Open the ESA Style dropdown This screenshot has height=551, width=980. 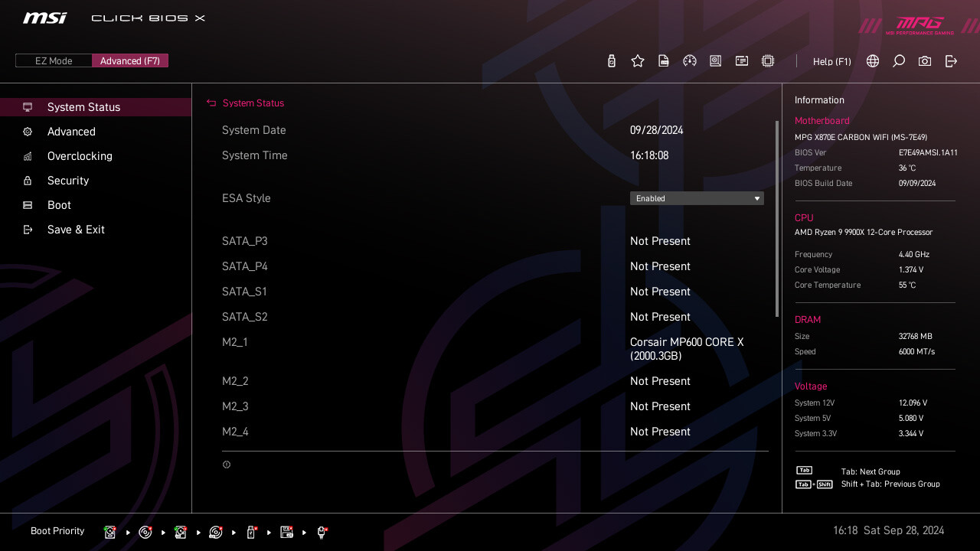coord(697,198)
